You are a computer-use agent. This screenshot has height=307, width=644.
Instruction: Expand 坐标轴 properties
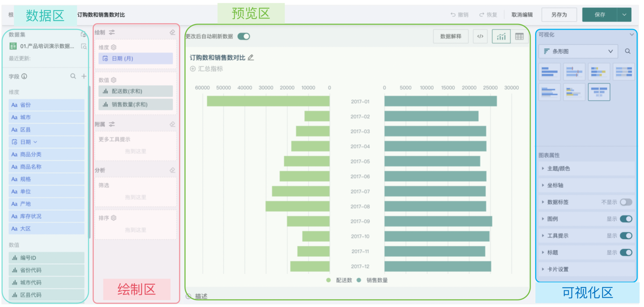[x=586, y=186]
